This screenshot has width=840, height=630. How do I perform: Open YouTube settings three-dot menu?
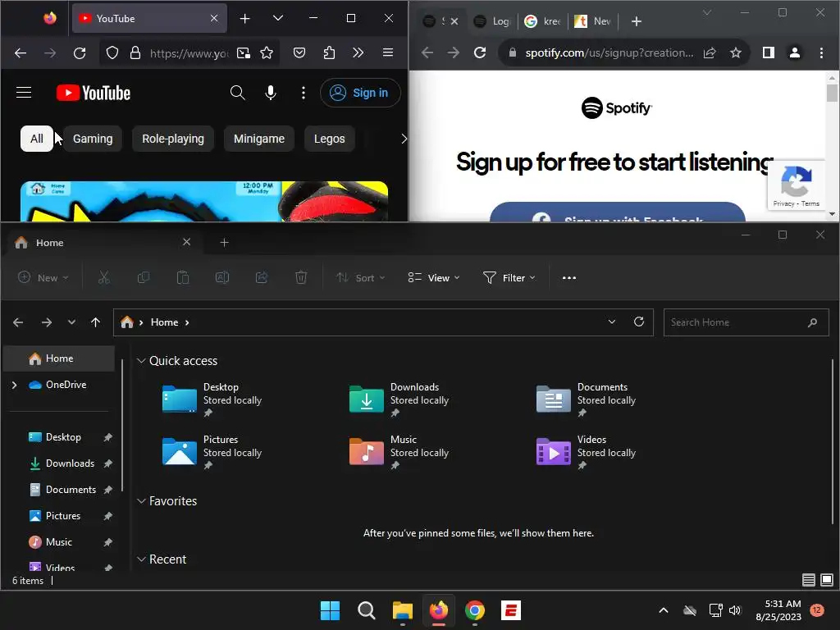click(304, 93)
